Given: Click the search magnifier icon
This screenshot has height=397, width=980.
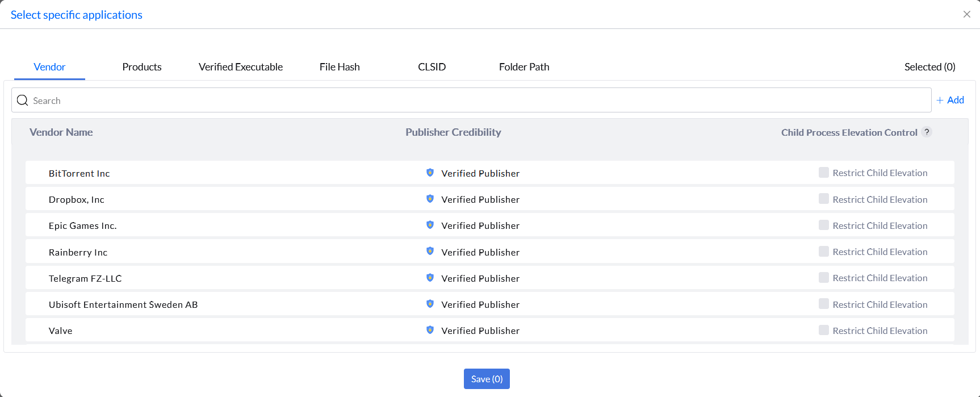Looking at the screenshot, I should click(23, 101).
